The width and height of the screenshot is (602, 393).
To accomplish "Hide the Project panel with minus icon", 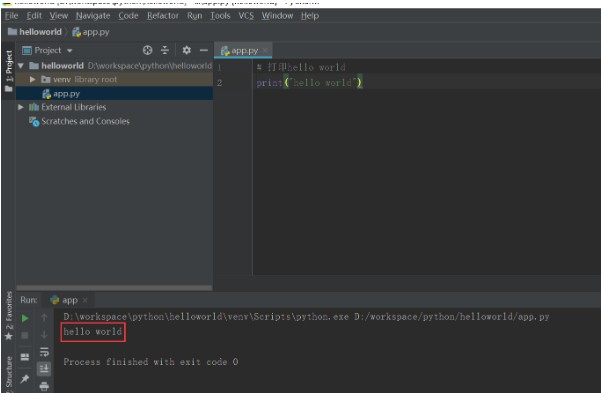I will click(x=204, y=50).
